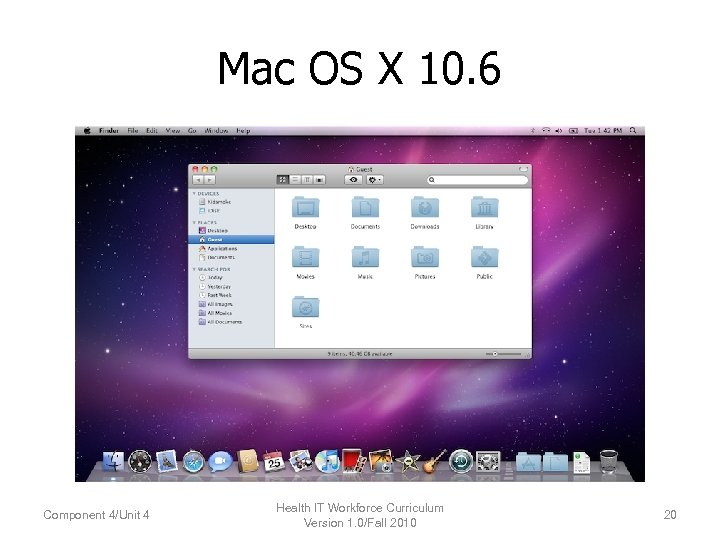This screenshot has width=720, height=540.
Task: Open Dashboard from the Dock
Action: tap(140, 461)
